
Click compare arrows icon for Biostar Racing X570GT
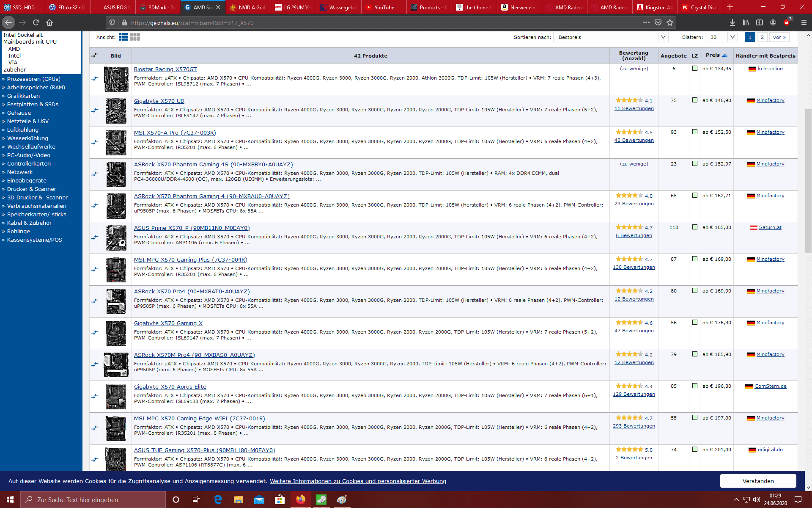95,79
